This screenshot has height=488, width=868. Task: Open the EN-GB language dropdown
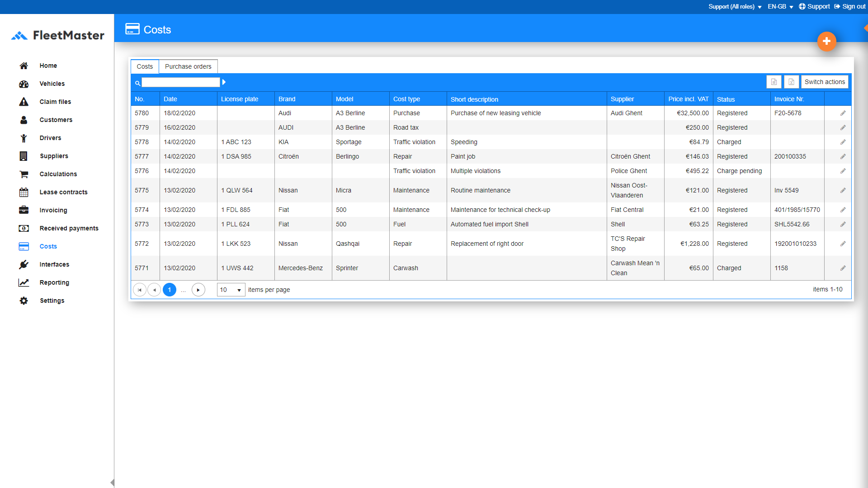pos(780,6)
